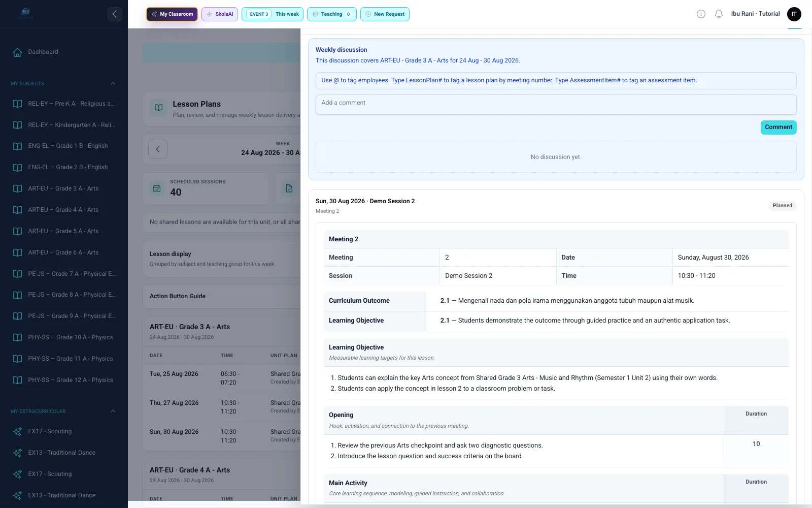Open the Teaching counter pill
Image resolution: width=812 pixels, height=508 pixels.
click(332, 14)
